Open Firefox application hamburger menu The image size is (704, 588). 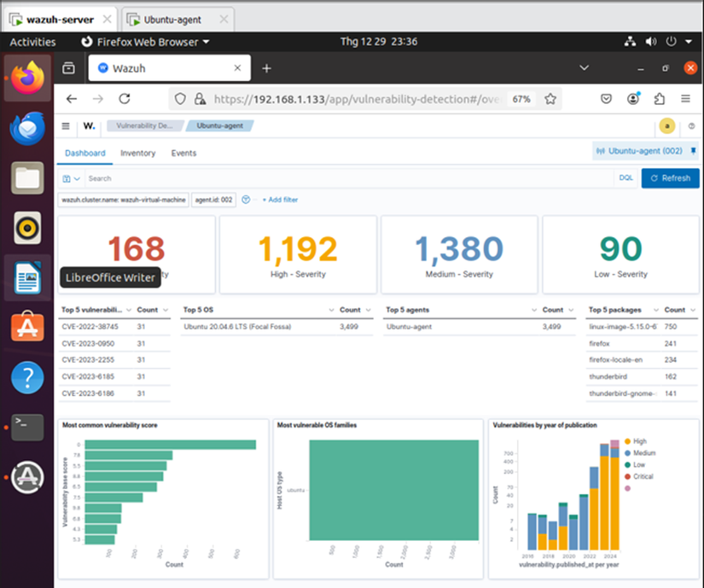pyautogui.click(x=685, y=99)
